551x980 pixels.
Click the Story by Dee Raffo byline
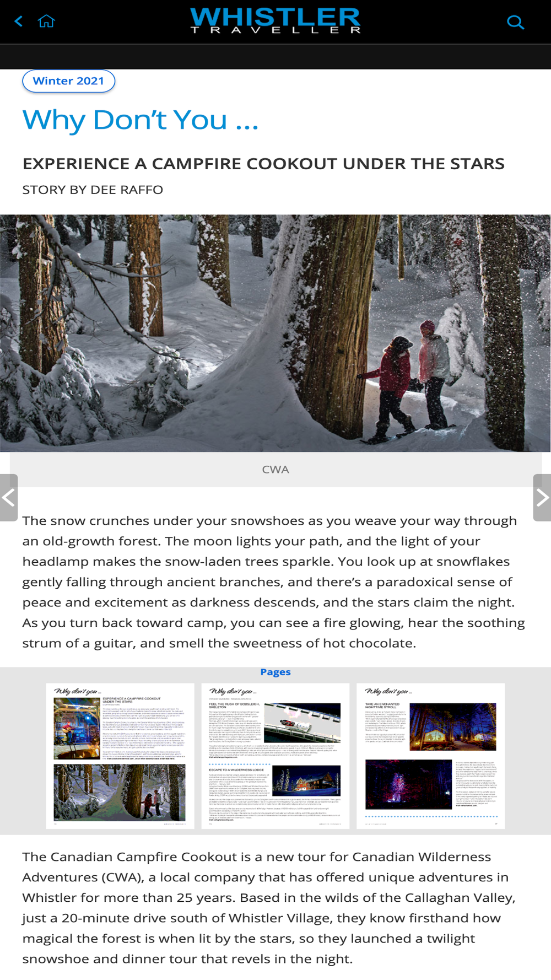pyautogui.click(x=93, y=190)
